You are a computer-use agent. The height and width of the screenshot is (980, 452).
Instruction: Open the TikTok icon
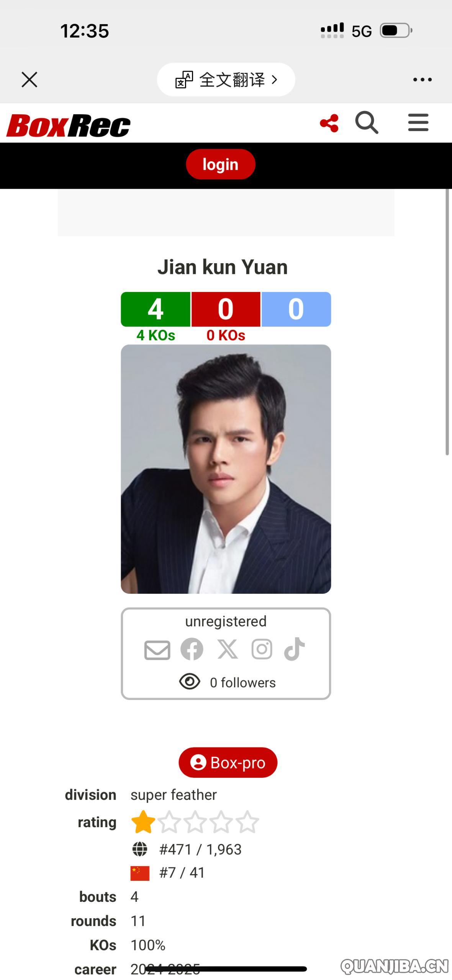(x=294, y=649)
